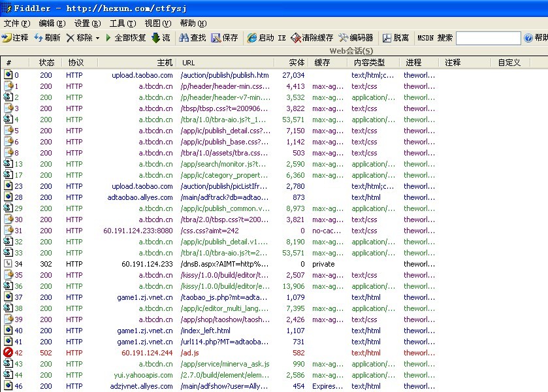Click the HTML icon of session 28

8,197
